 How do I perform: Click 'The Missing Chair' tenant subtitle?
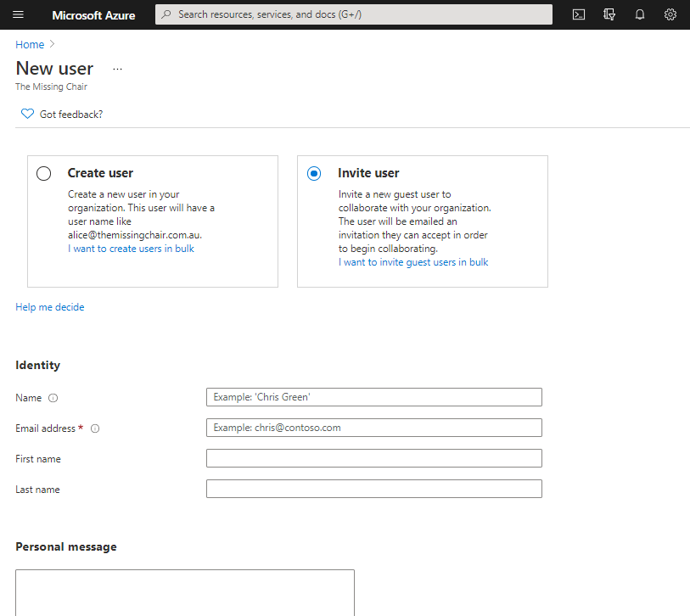[x=51, y=87]
